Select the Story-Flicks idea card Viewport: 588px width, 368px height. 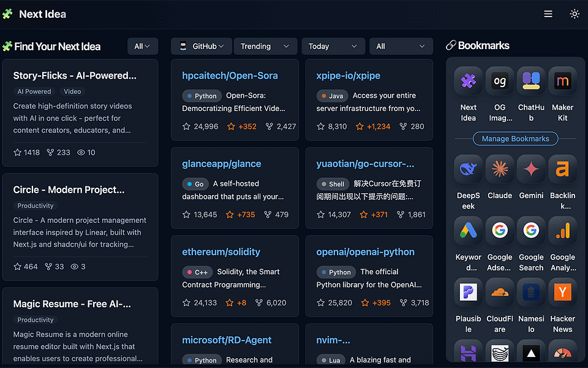80,113
